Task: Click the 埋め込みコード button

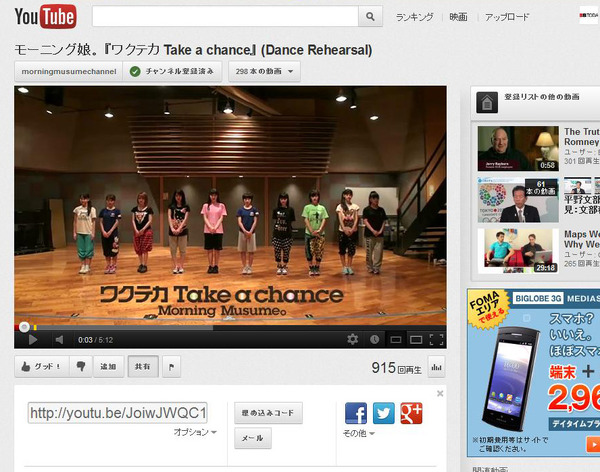Action: (x=268, y=413)
